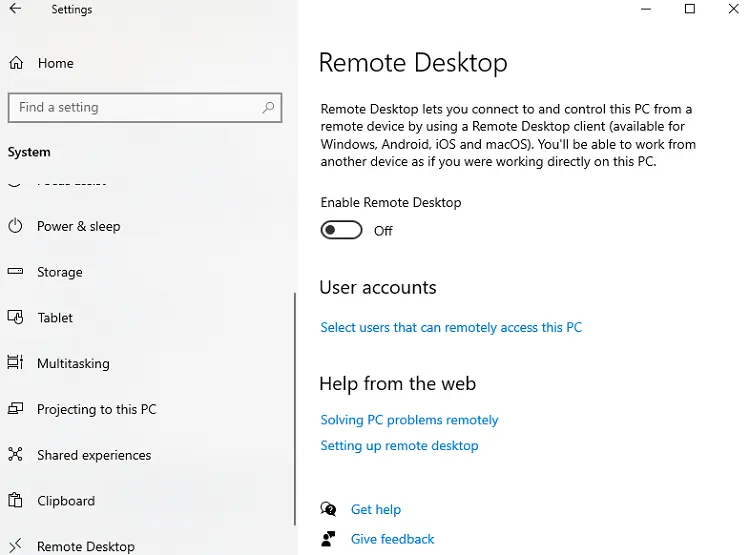Open Setting up remote desktop link

[x=399, y=446]
